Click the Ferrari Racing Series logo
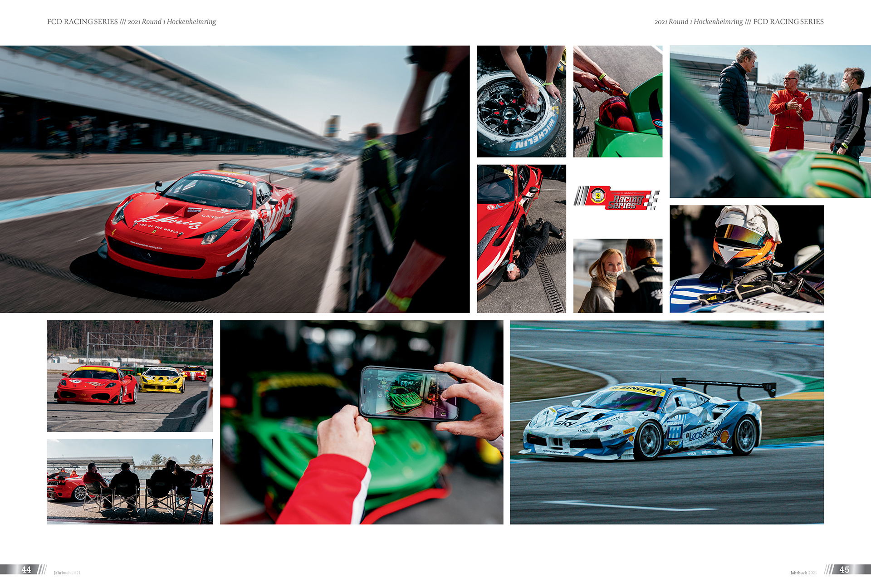871x588 pixels. (617, 198)
